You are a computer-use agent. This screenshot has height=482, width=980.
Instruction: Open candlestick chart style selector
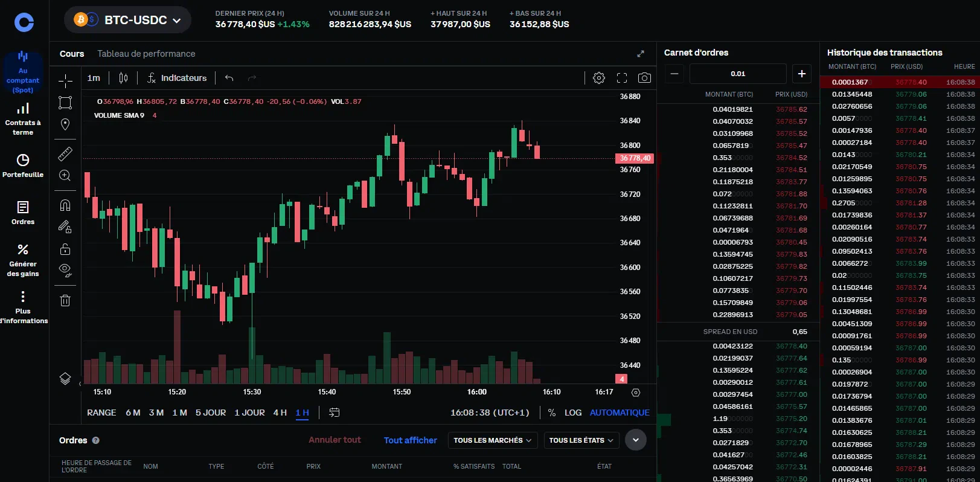pos(123,78)
